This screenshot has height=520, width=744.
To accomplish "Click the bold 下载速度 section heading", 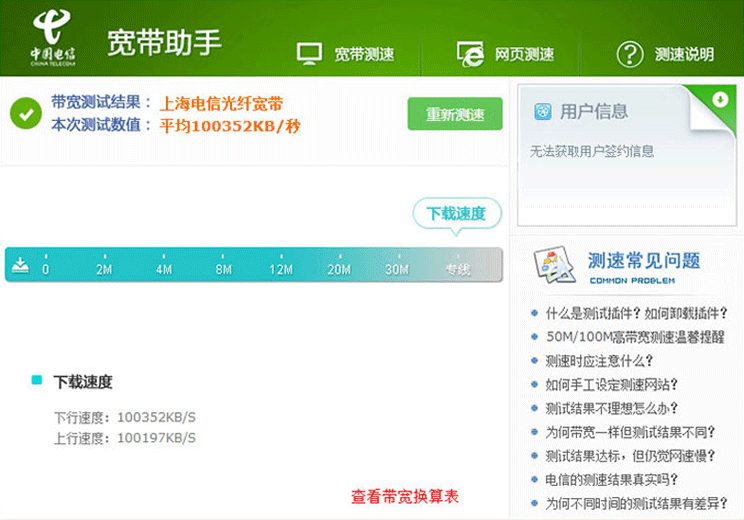I will (83, 382).
